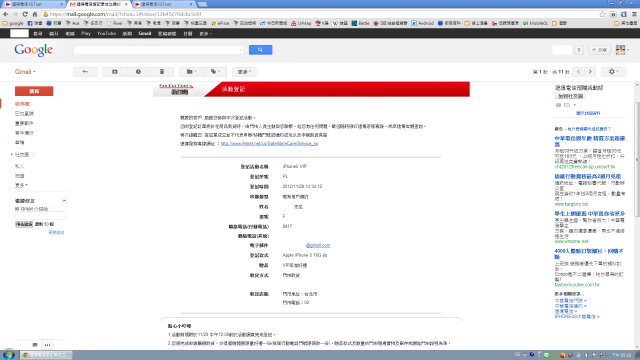640x360 pixels.
Task: Go back with the browser back arrow
Action: (x=6, y=14)
